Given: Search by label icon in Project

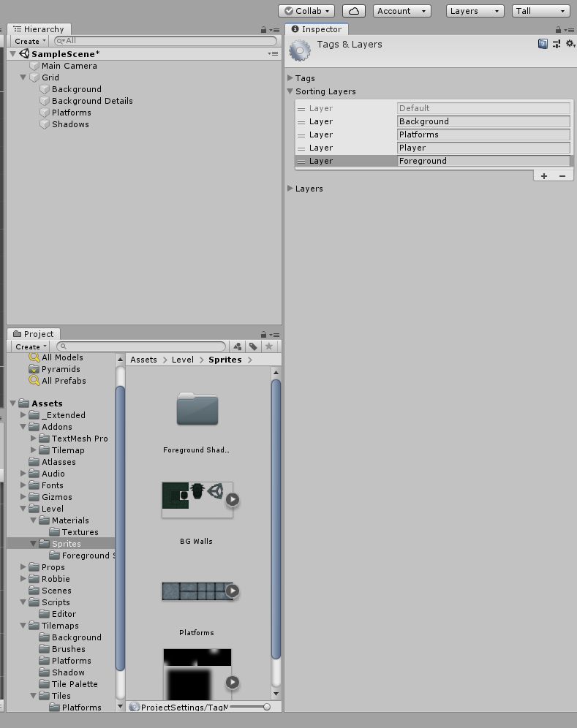Looking at the screenshot, I should pos(253,346).
